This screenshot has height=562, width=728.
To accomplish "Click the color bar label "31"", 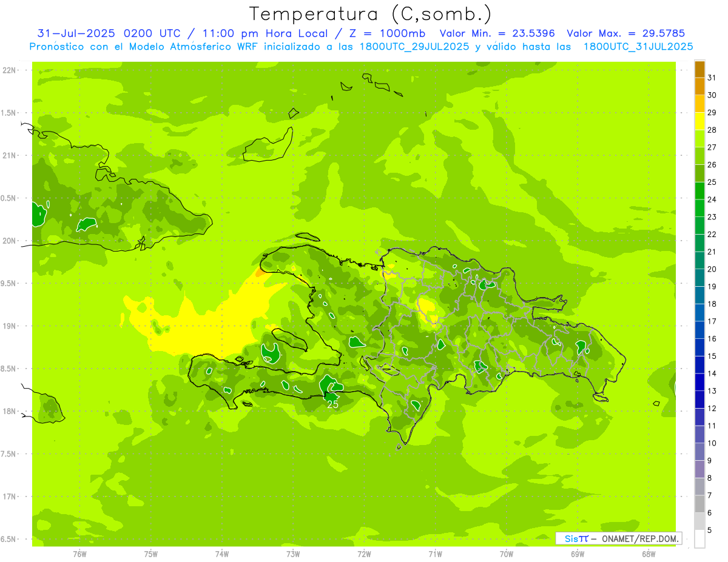I will pos(712,78).
